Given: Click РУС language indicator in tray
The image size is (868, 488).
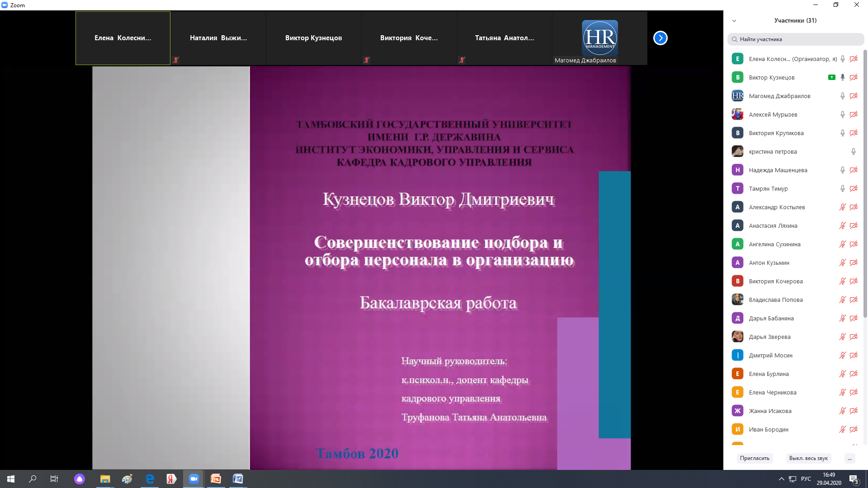Looking at the screenshot, I should [806, 479].
